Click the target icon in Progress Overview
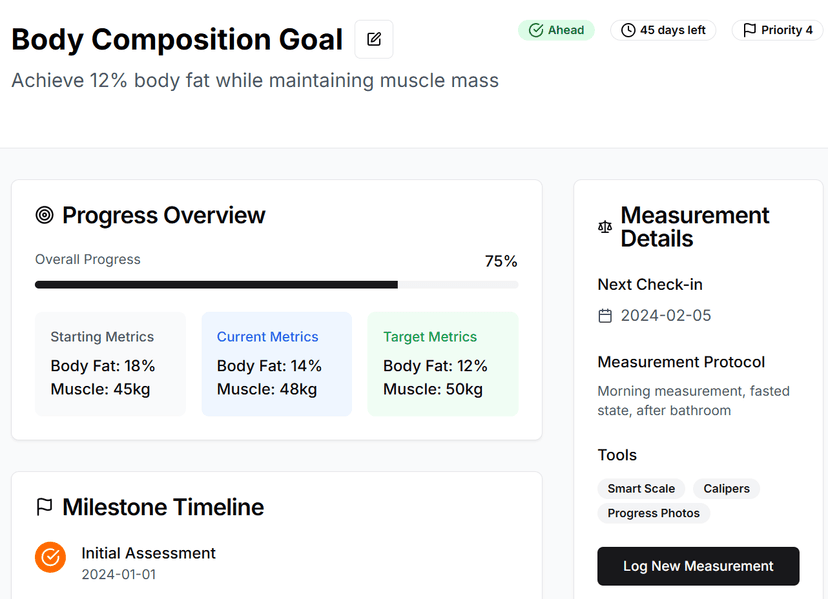The width and height of the screenshot is (828, 599). (x=44, y=215)
